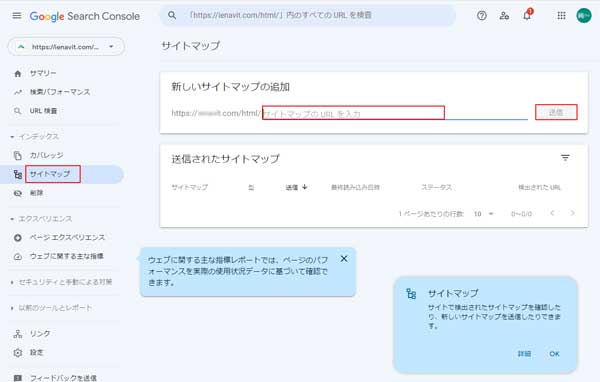Screen dimensions: 600x382
Task: Click the ステータス column header
Action: (436, 187)
